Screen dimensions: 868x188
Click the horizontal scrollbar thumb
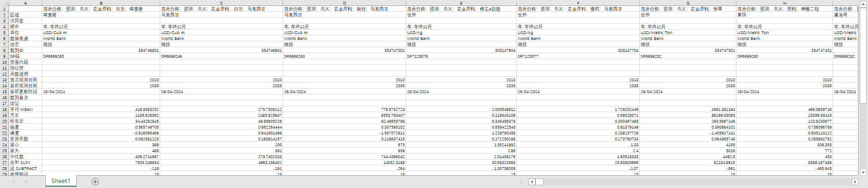tap(539, 182)
